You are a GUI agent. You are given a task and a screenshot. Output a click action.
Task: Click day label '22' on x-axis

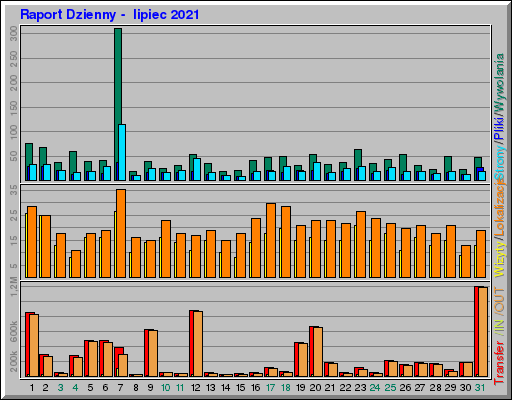click(345, 388)
